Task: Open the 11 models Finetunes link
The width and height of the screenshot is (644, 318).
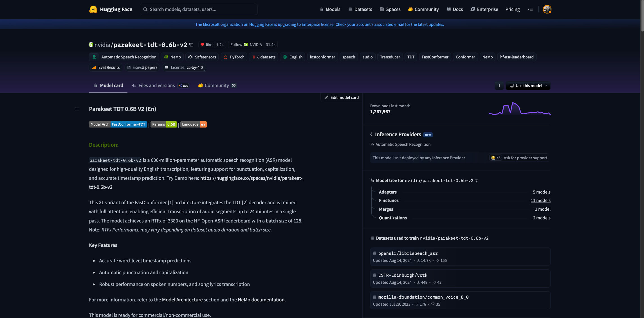Action: click(540, 201)
